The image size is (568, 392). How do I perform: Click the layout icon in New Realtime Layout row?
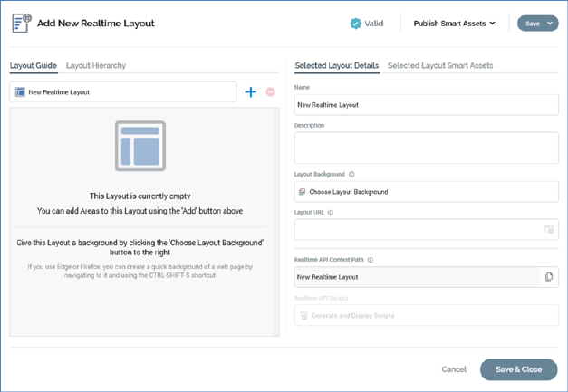click(x=20, y=92)
